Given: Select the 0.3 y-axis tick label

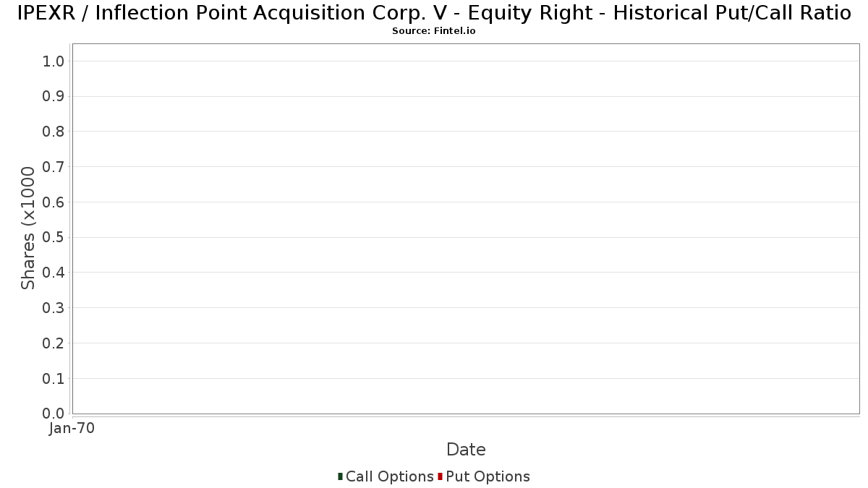Looking at the screenshot, I should click(x=54, y=308).
